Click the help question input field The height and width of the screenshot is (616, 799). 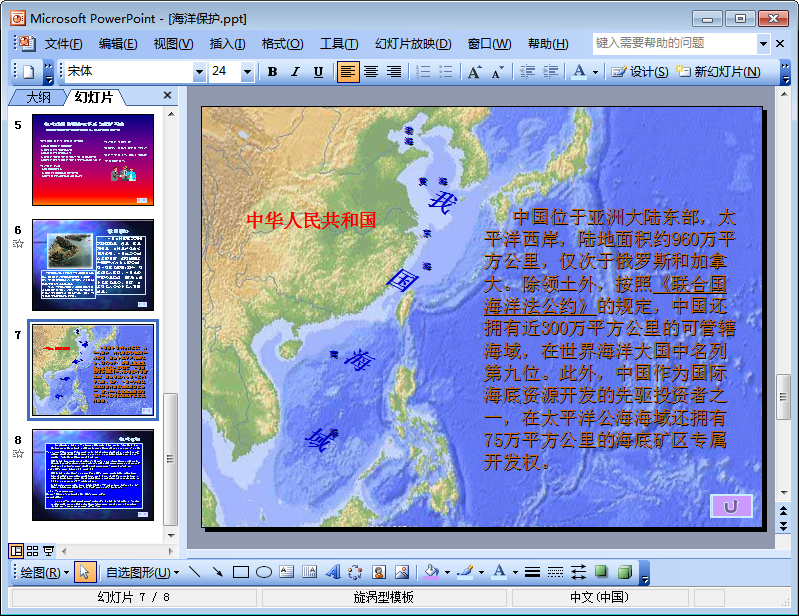pyautogui.click(x=675, y=43)
